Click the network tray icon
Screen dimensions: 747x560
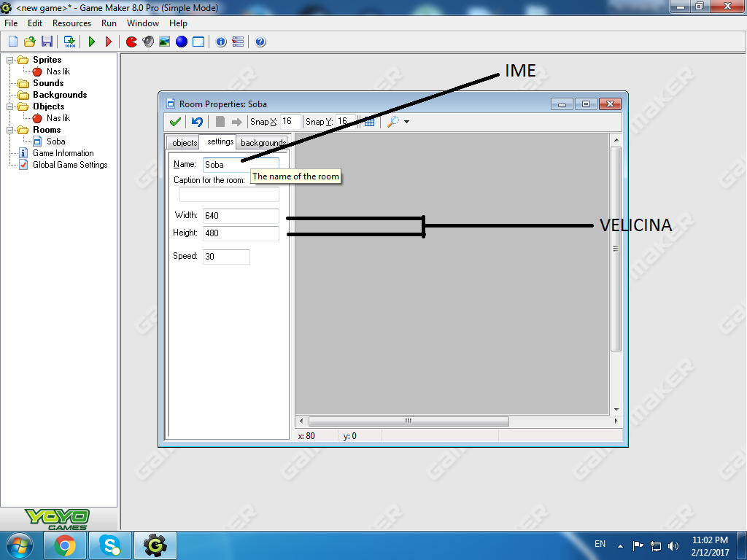(656, 546)
